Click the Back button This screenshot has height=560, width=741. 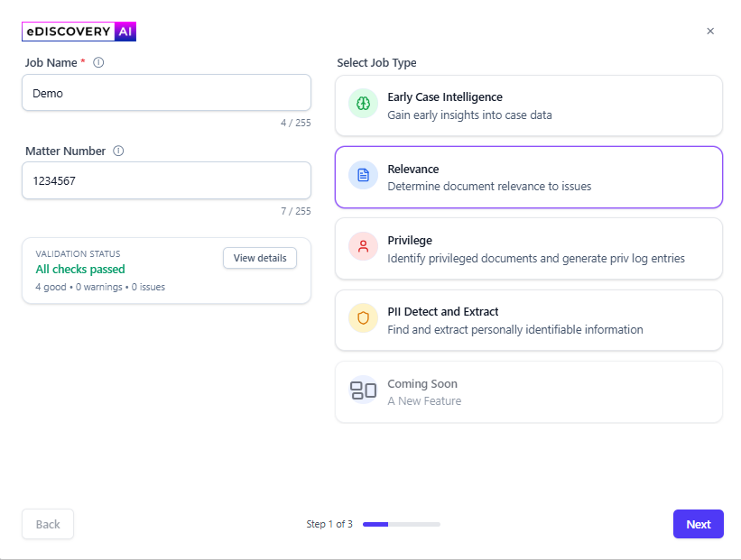48,524
